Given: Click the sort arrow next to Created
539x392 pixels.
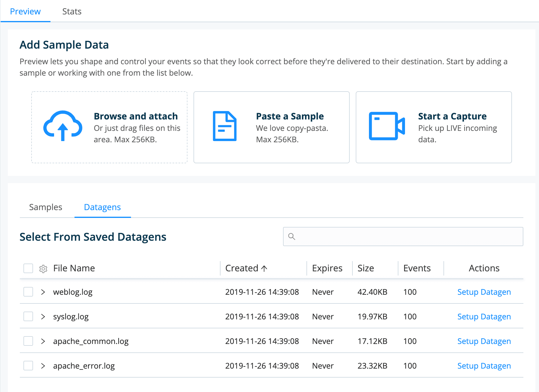Looking at the screenshot, I should pos(264,268).
